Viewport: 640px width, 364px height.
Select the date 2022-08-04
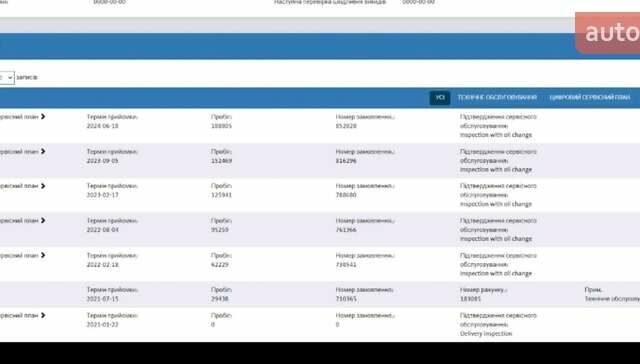click(102, 230)
